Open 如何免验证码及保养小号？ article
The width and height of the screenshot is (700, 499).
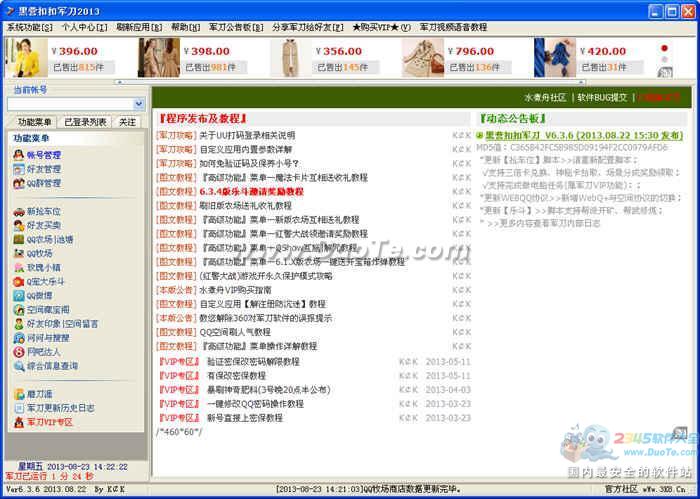coord(249,163)
